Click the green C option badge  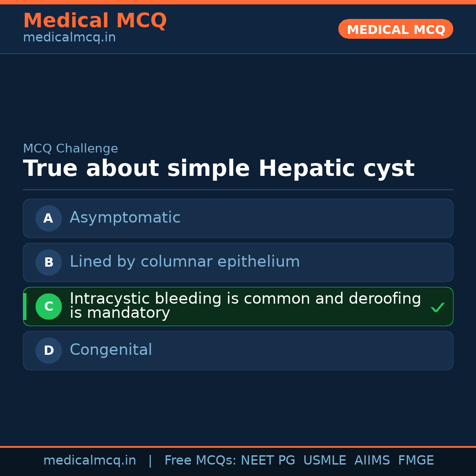[x=48, y=306]
